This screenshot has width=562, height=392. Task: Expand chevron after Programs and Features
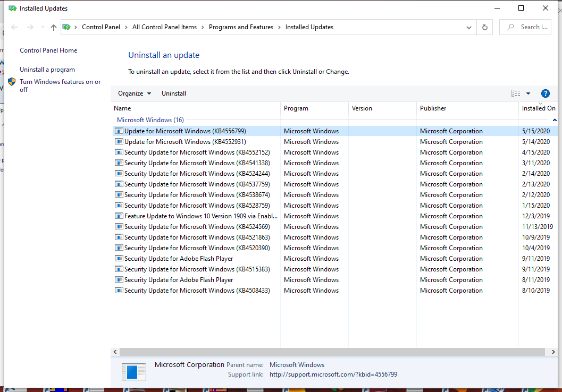[279, 27]
